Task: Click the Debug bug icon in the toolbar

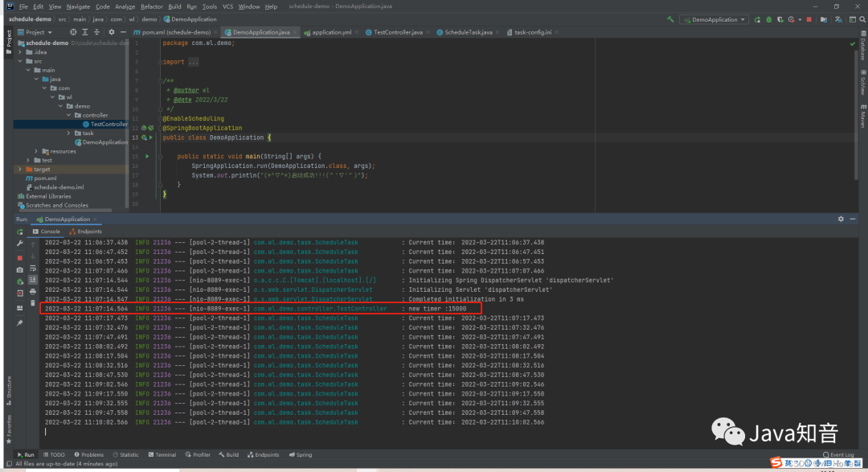Action: click(768, 19)
